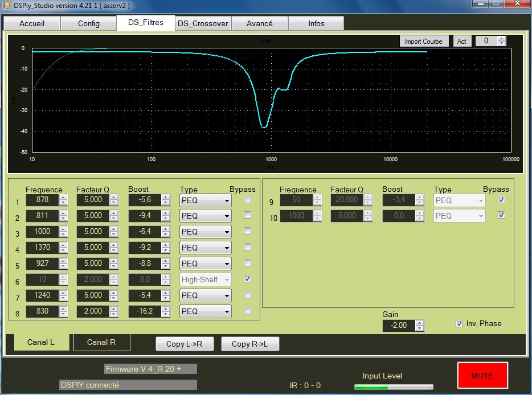Uncheck Bypass for filter 6

click(247, 279)
